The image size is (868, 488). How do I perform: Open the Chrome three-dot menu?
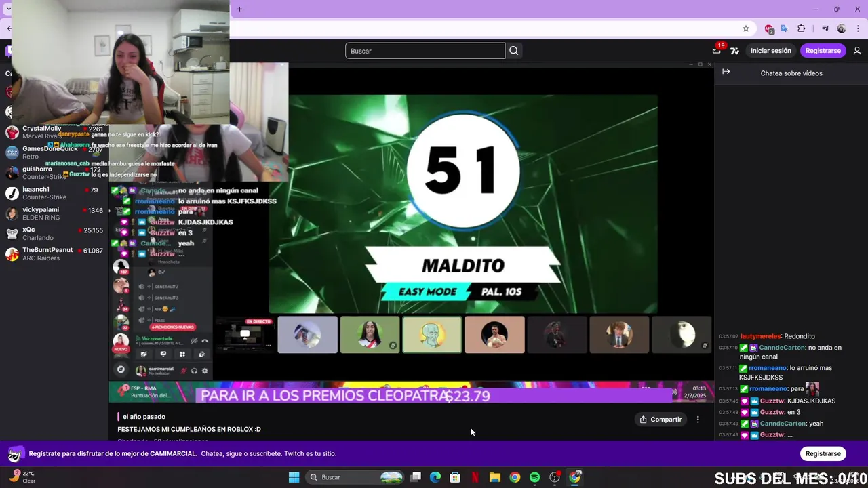click(x=858, y=28)
